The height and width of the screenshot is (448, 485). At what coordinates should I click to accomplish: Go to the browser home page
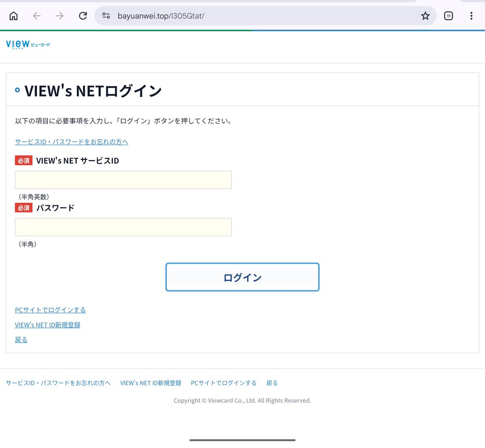click(14, 16)
